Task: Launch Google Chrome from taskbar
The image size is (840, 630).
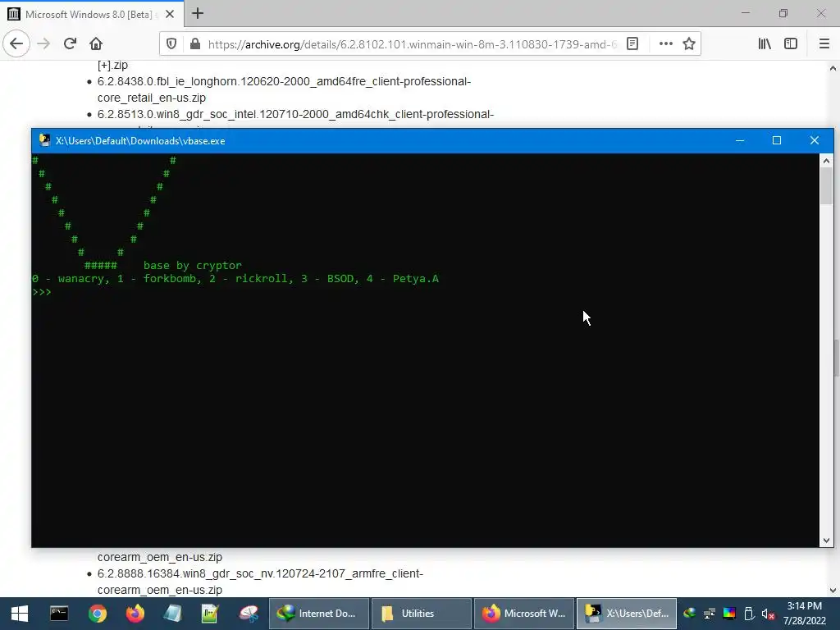Action: (x=98, y=614)
